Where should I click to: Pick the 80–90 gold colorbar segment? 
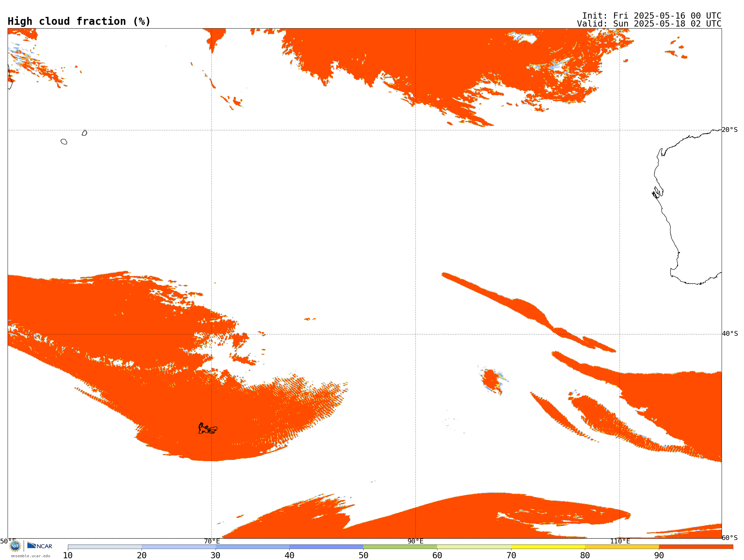coord(622,547)
